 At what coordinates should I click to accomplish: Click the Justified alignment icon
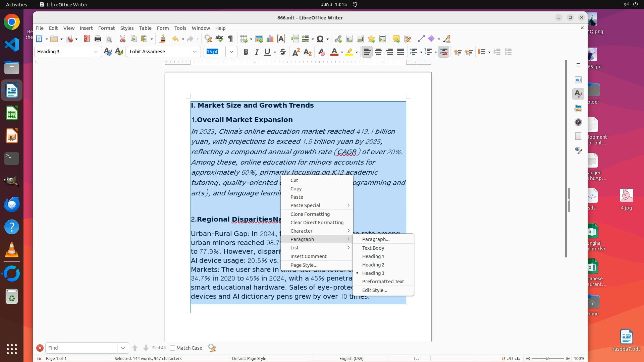(x=400, y=52)
